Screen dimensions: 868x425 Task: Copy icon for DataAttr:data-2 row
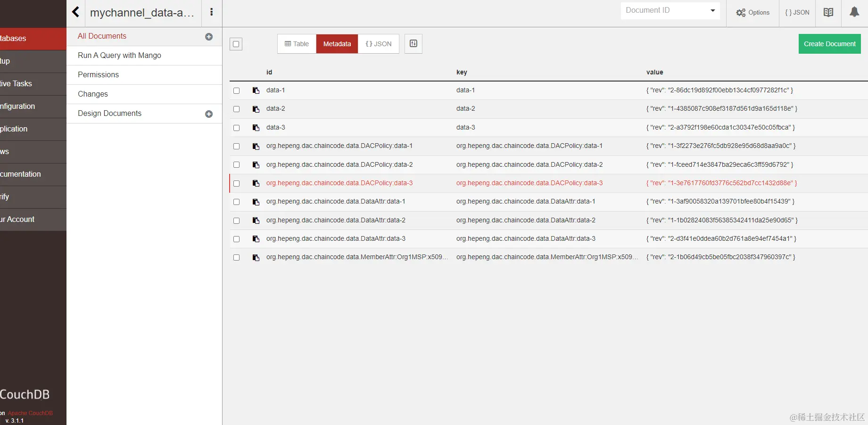(256, 221)
